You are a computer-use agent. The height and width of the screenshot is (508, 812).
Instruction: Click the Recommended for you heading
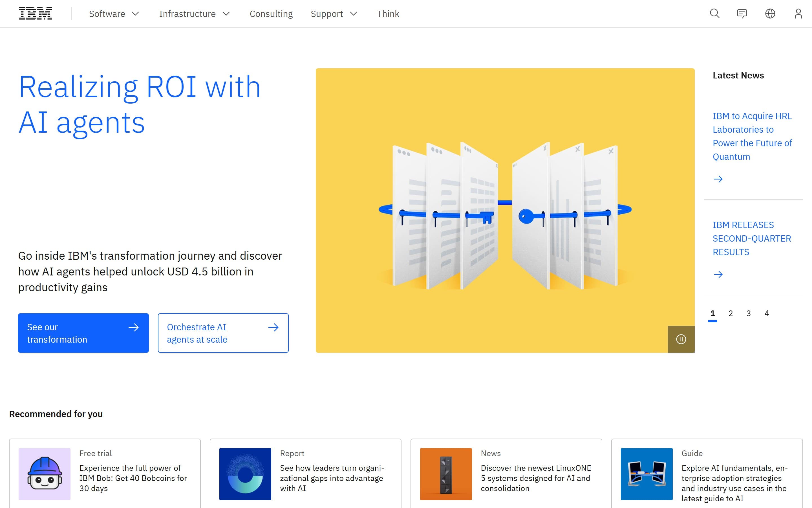point(56,414)
